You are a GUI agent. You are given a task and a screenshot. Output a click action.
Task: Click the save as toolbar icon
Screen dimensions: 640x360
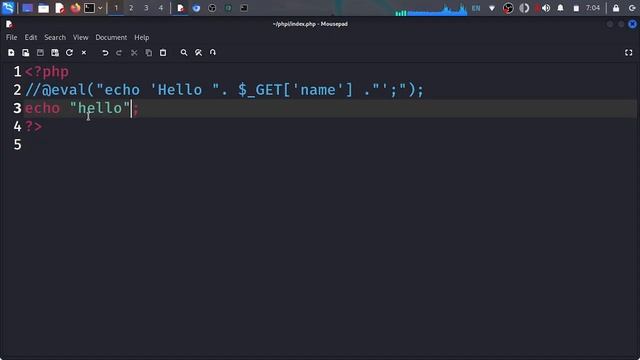[55, 53]
